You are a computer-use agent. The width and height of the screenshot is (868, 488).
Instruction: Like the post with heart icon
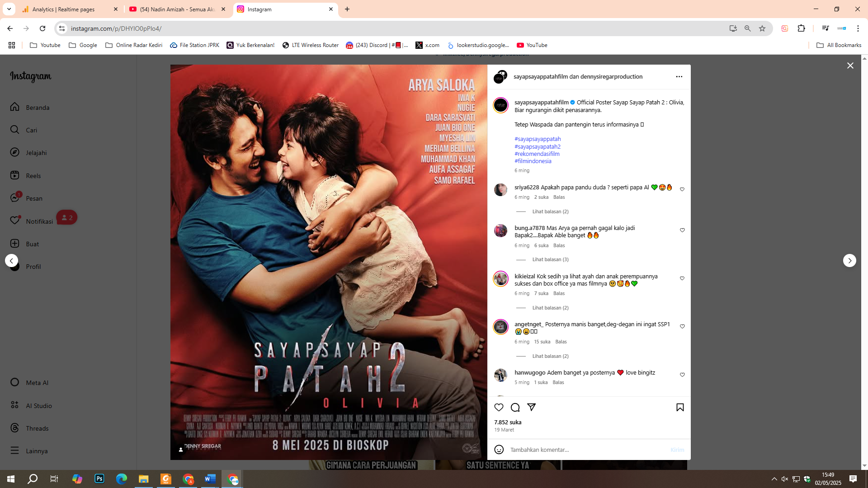(499, 407)
